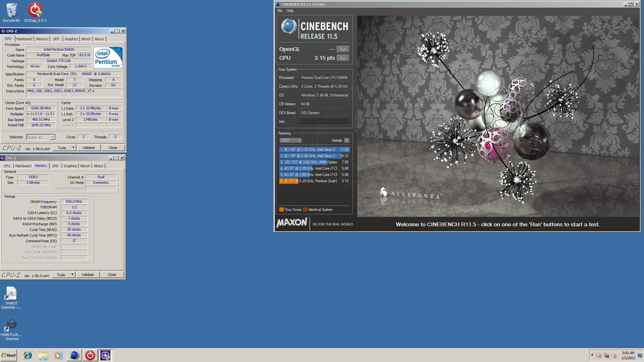
Task: Click the Identical System brown legend swatch
Action: (305, 210)
